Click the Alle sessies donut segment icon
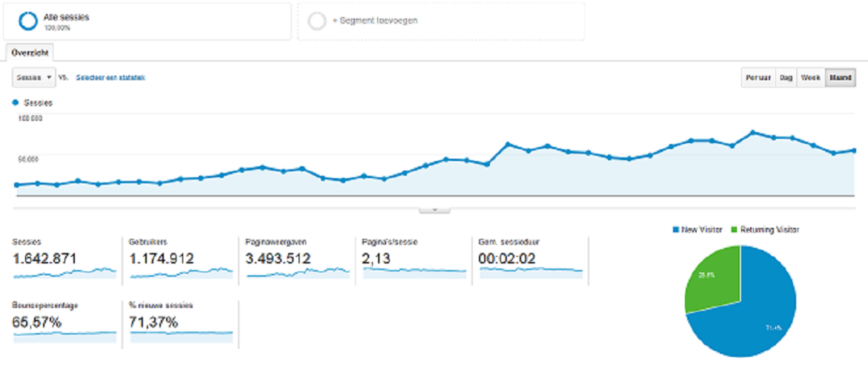The height and width of the screenshot is (371, 868). (x=27, y=21)
